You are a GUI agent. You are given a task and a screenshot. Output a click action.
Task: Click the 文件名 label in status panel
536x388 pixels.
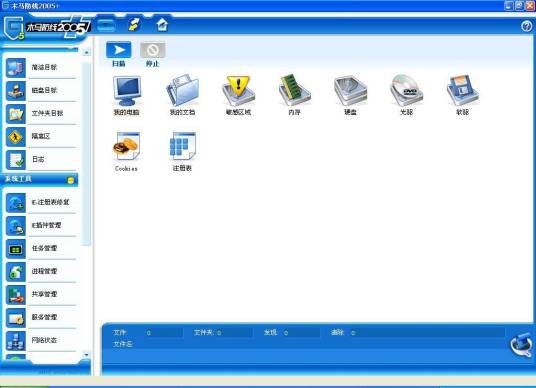click(122, 344)
